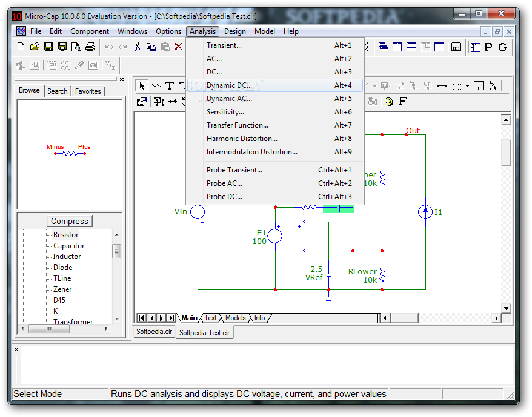Select Harmonic Distortion menu entry

tap(275, 139)
